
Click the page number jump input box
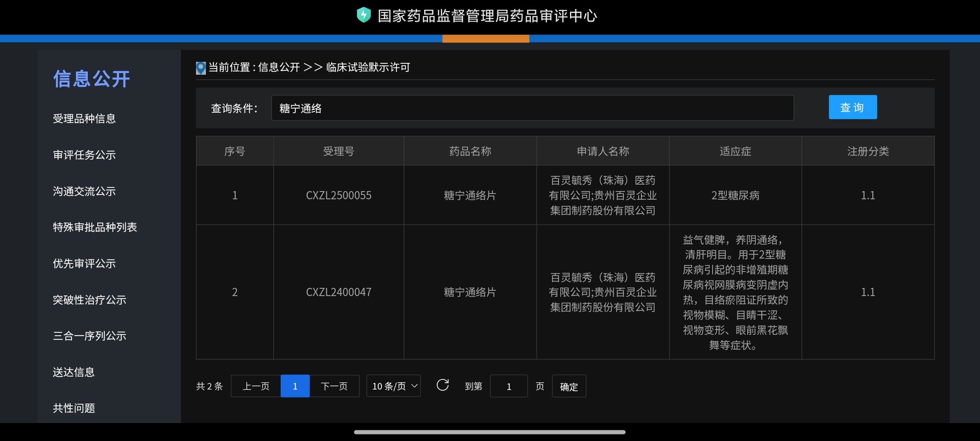tap(509, 386)
